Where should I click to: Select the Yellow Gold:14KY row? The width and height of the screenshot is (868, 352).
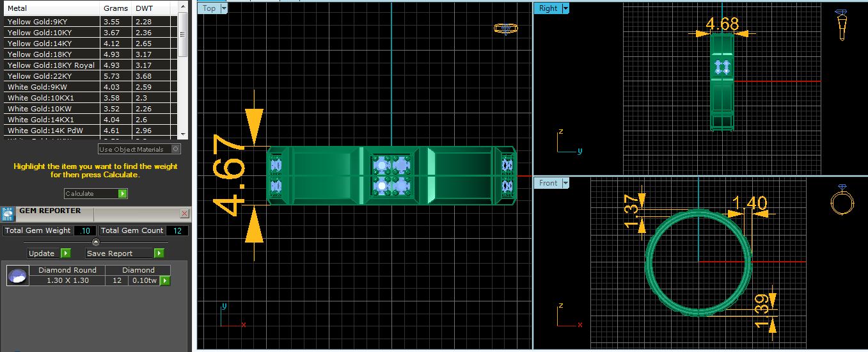coord(51,44)
